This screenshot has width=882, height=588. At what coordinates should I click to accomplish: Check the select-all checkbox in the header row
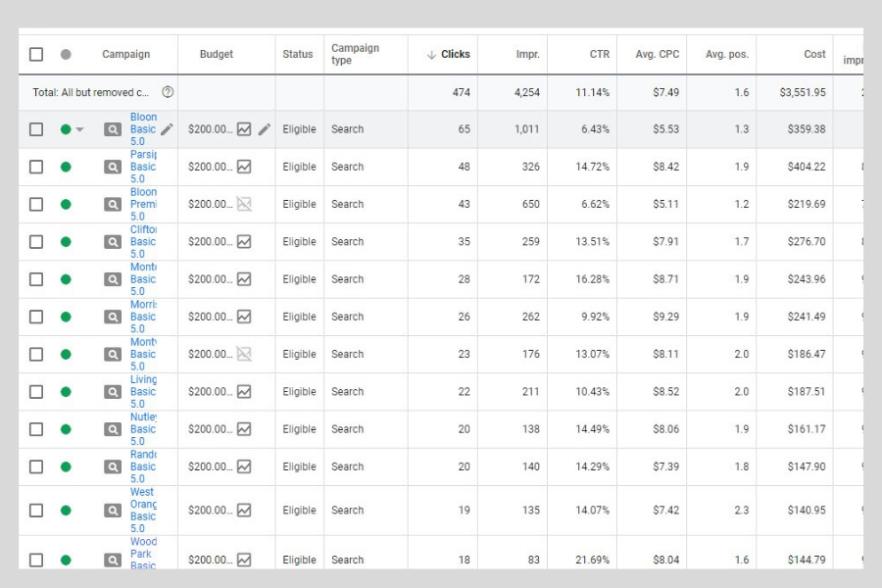(x=35, y=54)
